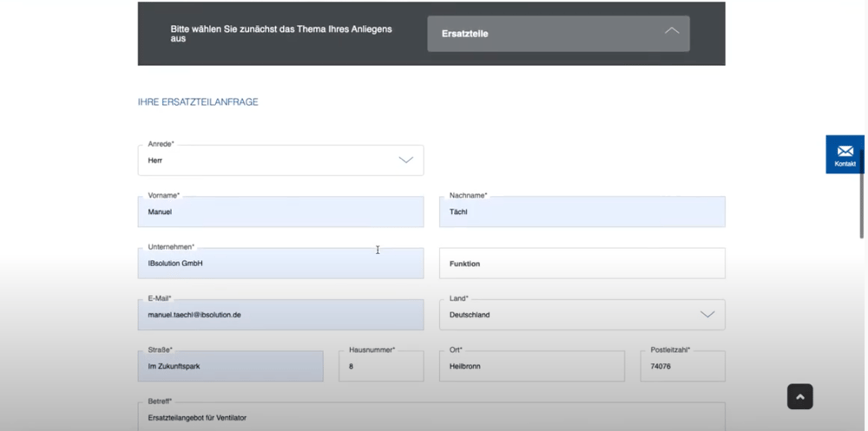Open the Anrede salutation dropdown
The width and height of the screenshot is (868, 431).
[280, 160]
